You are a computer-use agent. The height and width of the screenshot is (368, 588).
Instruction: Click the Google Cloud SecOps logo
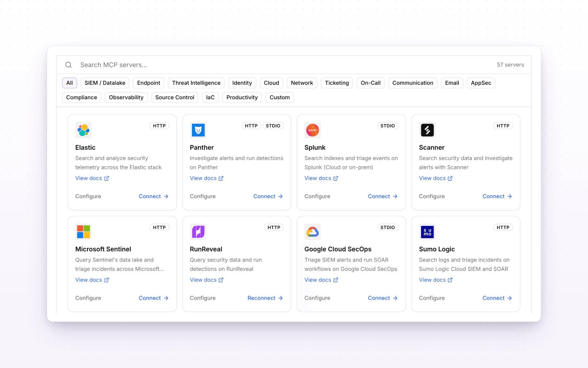click(x=312, y=232)
